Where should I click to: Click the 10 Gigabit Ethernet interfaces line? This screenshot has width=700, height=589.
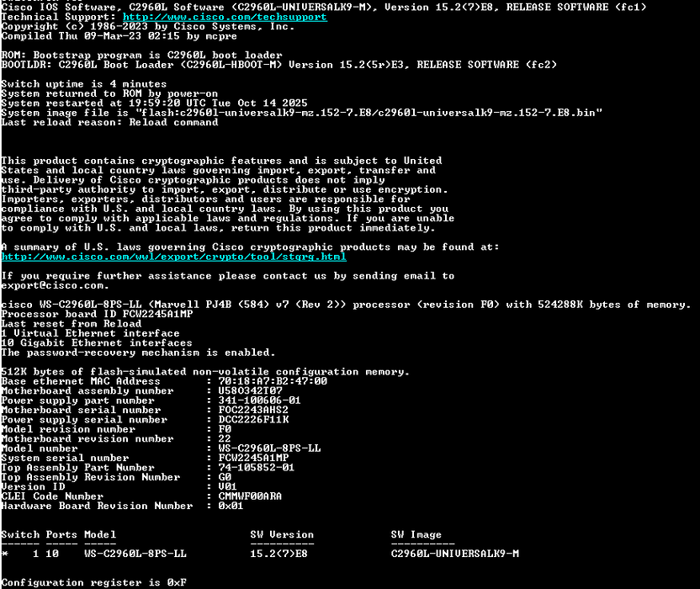(x=97, y=342)
